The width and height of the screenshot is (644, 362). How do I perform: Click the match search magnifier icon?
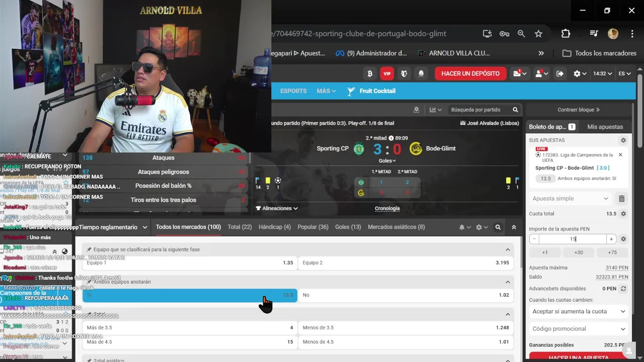coord(515,110)
